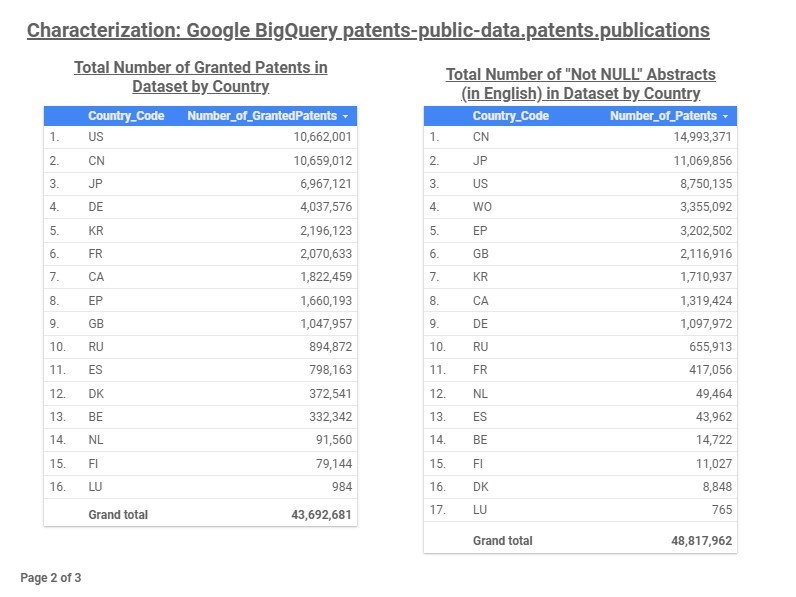Select value 11,027 for FI abstracts

[x=714, y=464]
